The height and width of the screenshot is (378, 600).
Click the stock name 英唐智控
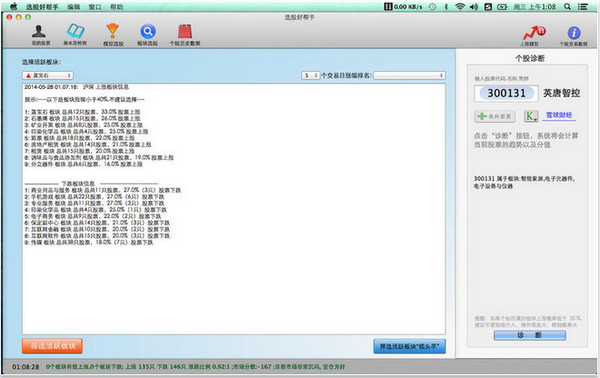pos(561,93)
